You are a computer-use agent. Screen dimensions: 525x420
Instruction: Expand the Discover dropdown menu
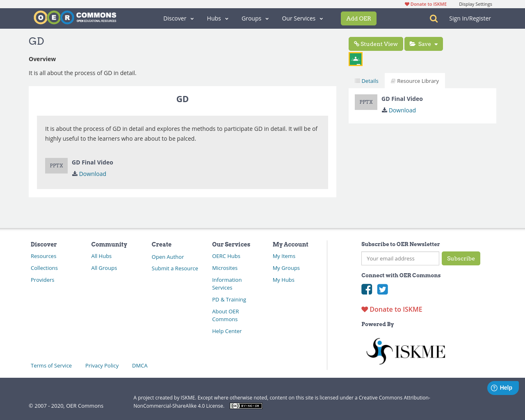pyautogui.click(x=178, y=18)
